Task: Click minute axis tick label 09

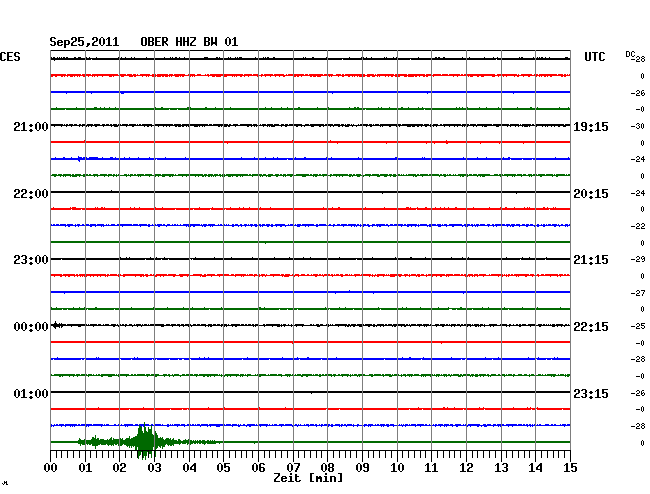Action: click(362, 468)
